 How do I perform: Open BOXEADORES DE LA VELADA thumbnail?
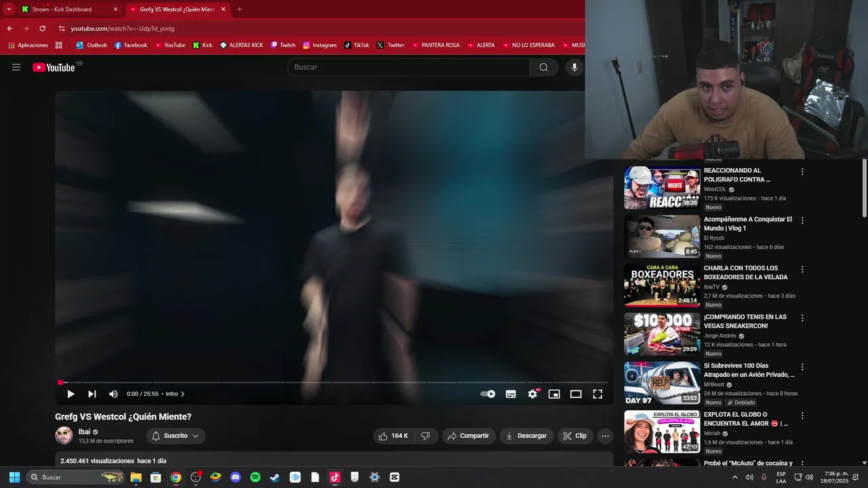click(x=662, y=285)
